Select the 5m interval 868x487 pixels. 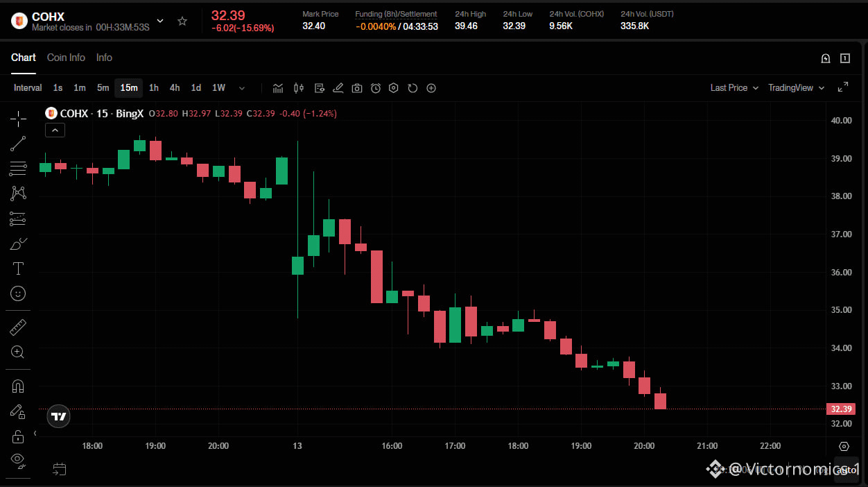103,88
